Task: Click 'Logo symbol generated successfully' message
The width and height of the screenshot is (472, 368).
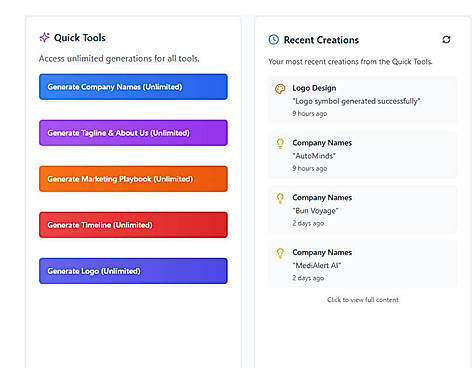Action: (356, 101)
